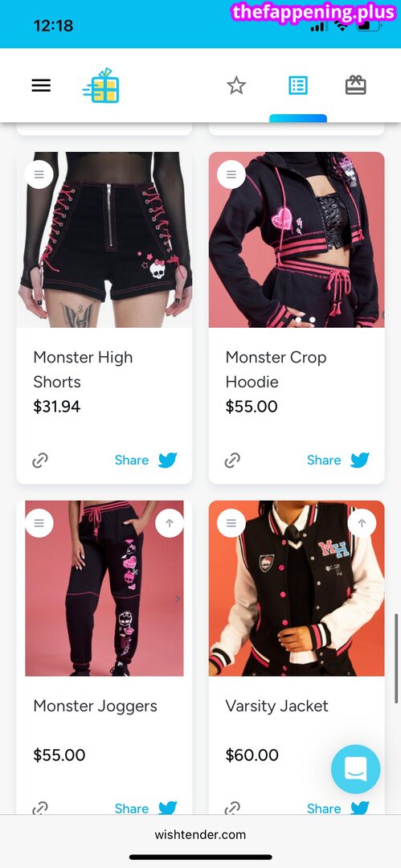Copy link for Monster Crop Hoodie
Image resolution: width=401 pixels, height=868 pixels.
(x=232, y=460)
